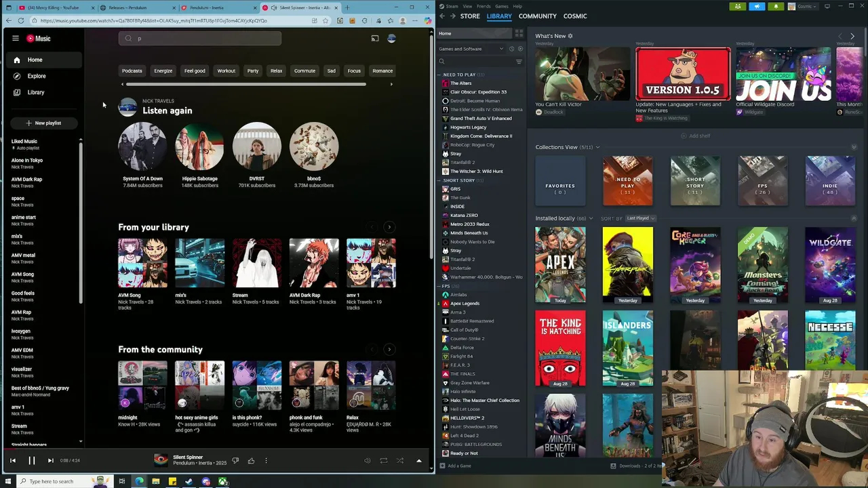This screenshot has width=868, height=488.
Task: Like Silent Spinner in player bar
Action: [x=251, y=460]
